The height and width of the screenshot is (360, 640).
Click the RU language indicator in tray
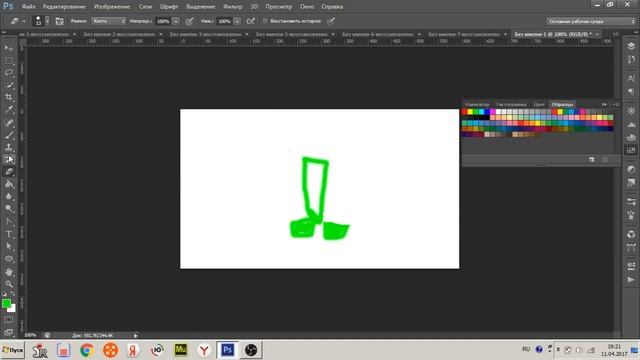coord(526,349)
